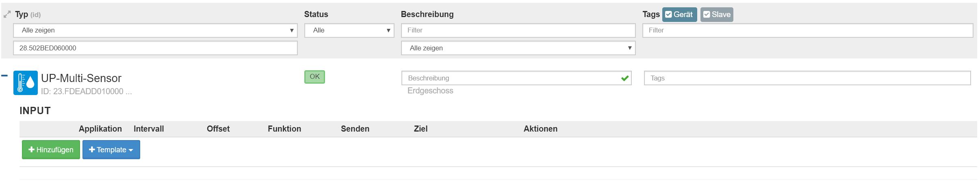Toggle the Slave tag checkbox

(717, 15)
